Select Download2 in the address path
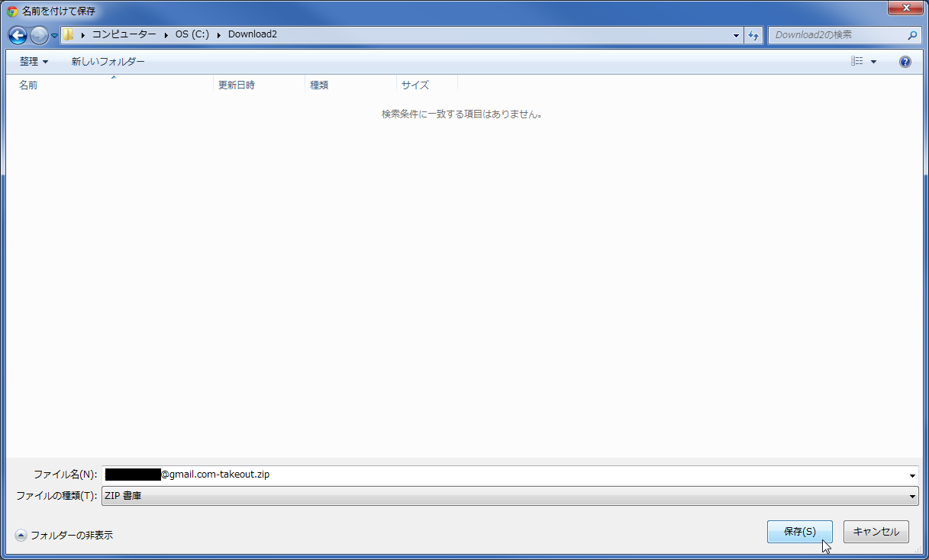The height and width of the screenshot is (560, 929). pos(253,35)
